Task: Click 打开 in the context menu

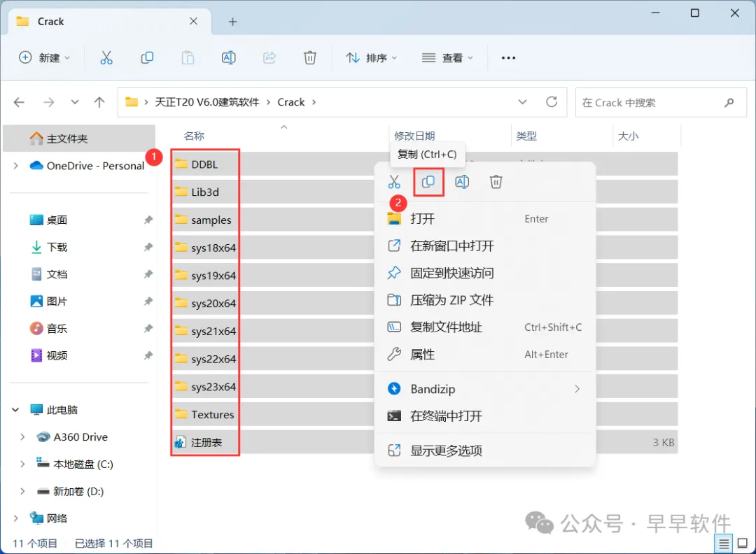Action: [485, 219]
